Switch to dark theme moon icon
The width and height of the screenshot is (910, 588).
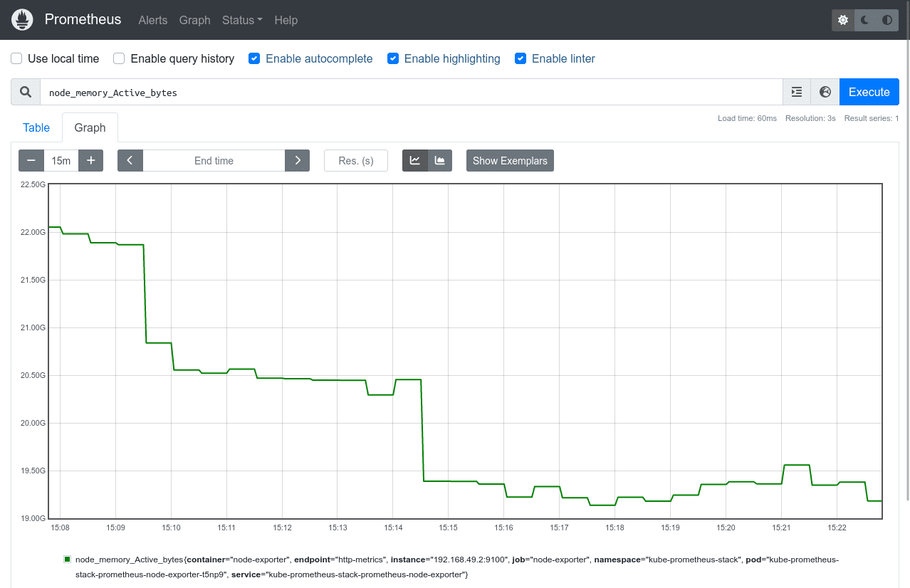pos(863,19)
